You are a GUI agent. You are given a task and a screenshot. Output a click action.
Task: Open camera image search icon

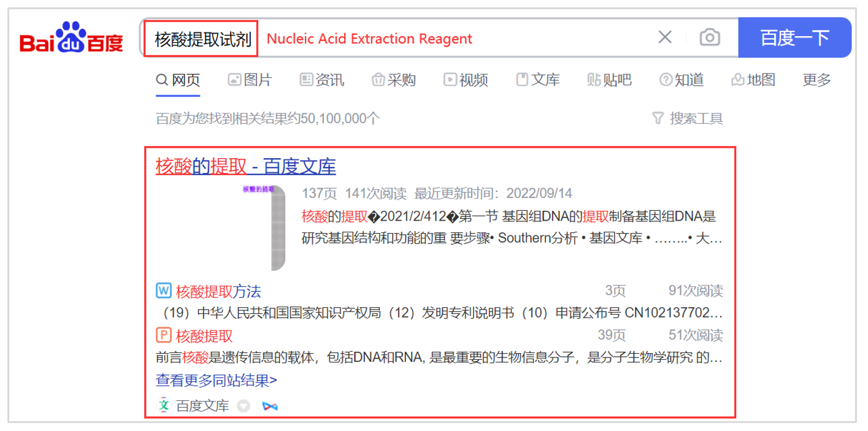point(710,37)
